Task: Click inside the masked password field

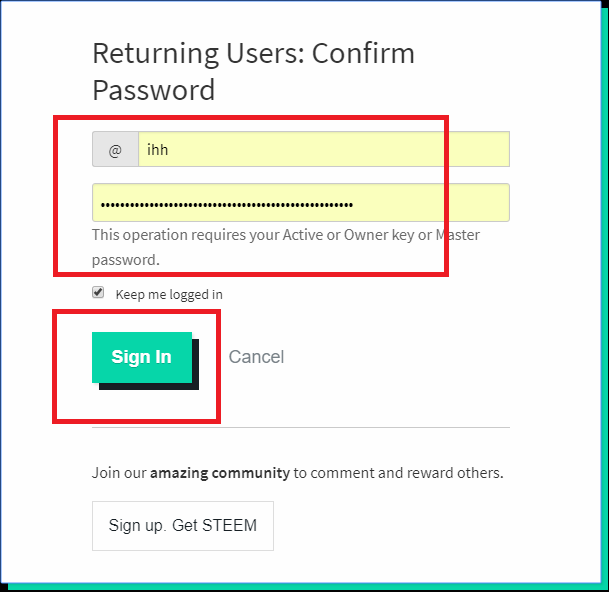Action: (301, 203)
